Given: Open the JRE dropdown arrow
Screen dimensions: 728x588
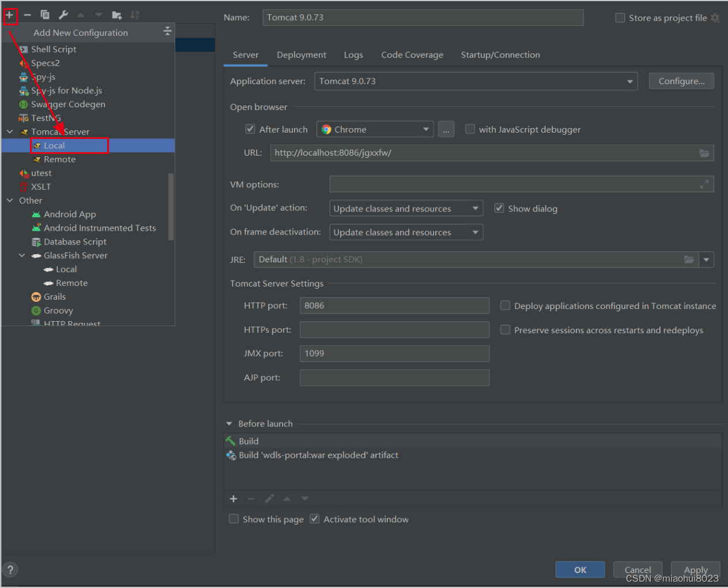Looking at the screenshot, I should [x=706, y=260].
